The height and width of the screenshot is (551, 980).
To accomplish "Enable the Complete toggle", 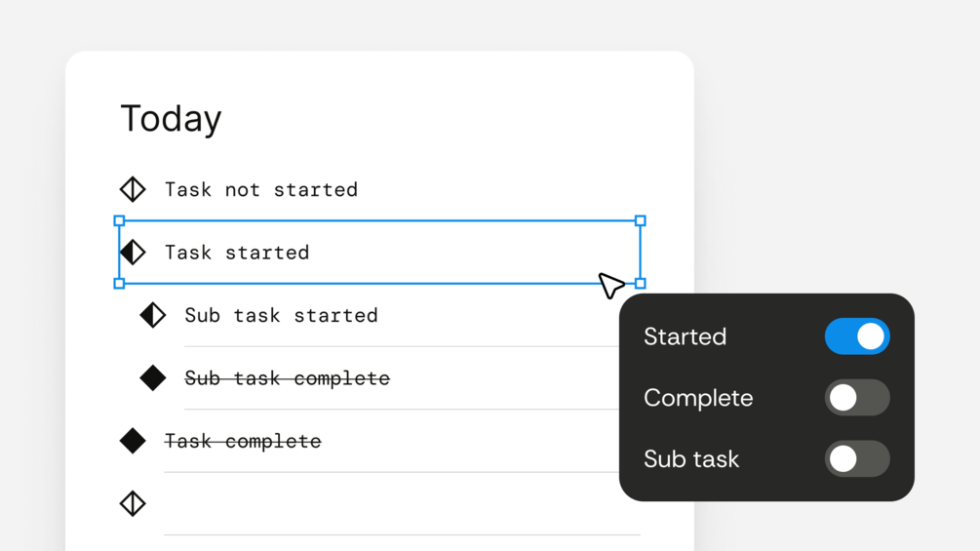I will [856, 398].
